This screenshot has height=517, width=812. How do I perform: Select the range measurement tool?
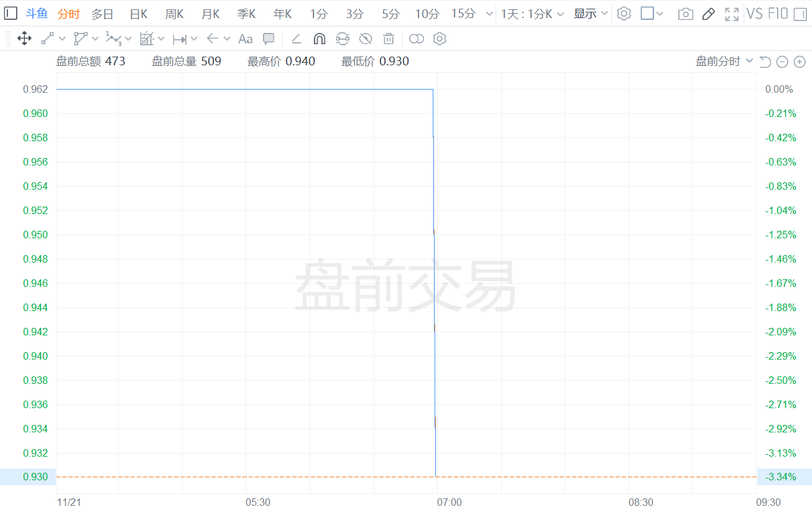179,39
